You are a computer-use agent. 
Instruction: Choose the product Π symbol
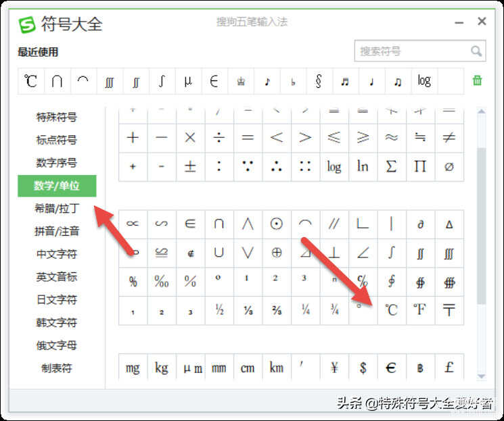pos(420,167)
